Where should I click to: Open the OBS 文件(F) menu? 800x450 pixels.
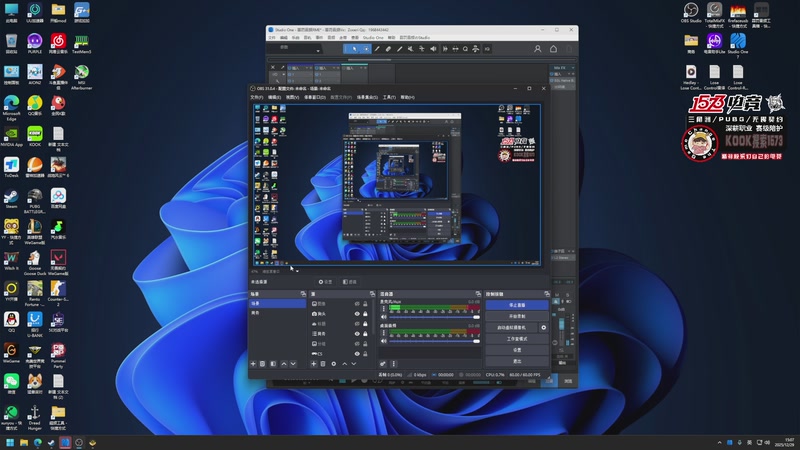pyautogui.click(x=257, y=97)
